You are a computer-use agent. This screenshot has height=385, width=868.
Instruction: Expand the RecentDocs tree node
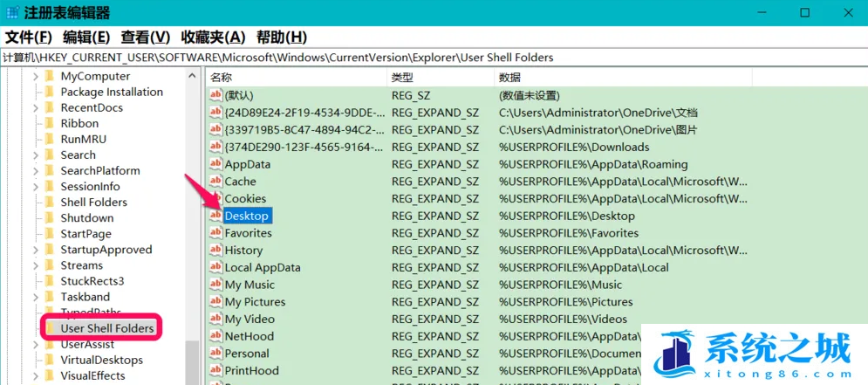(36, 108)
